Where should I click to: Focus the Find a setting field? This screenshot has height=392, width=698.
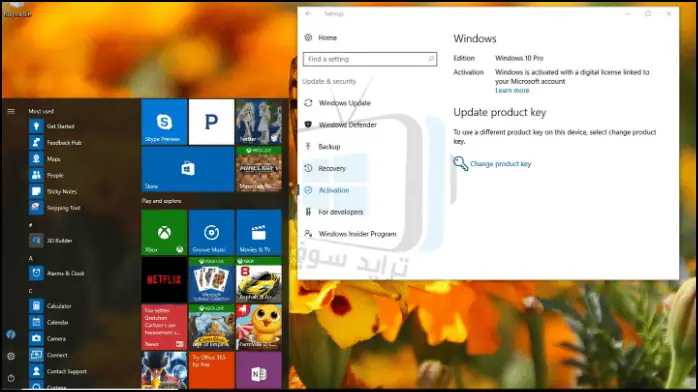point(370,59)
